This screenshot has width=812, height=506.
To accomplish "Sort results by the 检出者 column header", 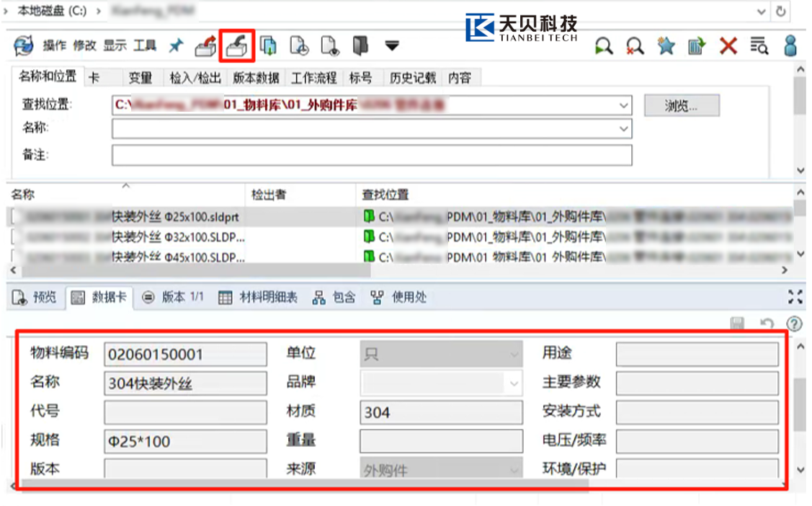I will click(x=268, y=195).
